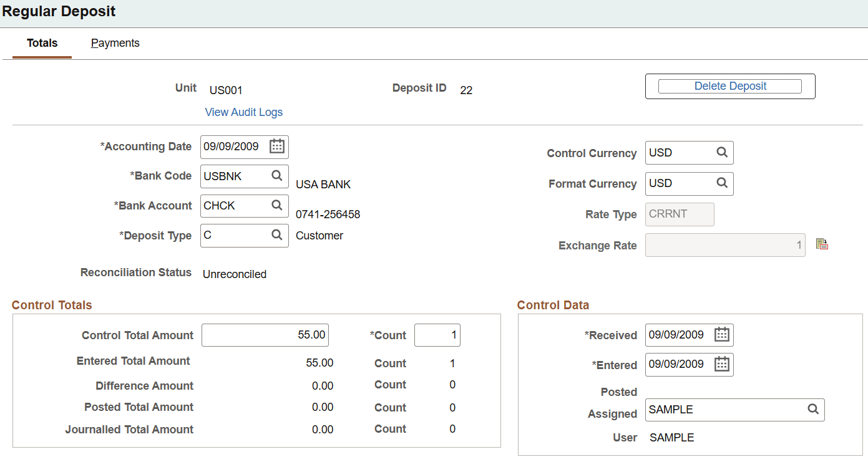Switch to the Payments tab
The height and width of the screenshot is (462, 868).
pos(115,43)
